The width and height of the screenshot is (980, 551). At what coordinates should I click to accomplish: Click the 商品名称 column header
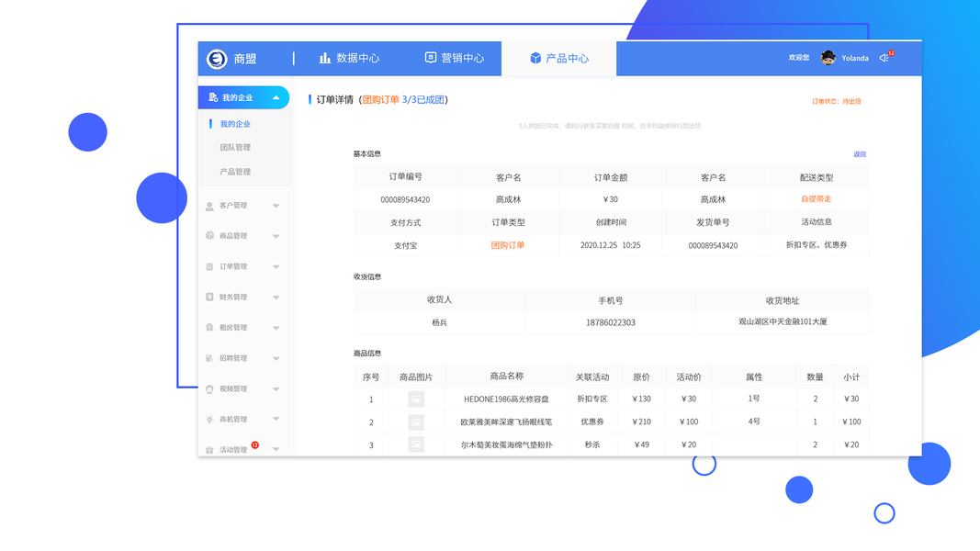click(x=506, y=377)
